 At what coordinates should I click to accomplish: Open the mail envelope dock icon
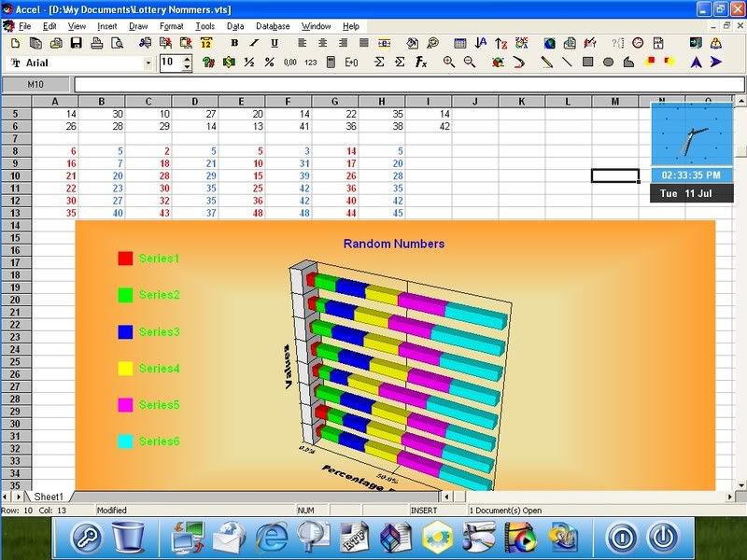tap(229, 538)
